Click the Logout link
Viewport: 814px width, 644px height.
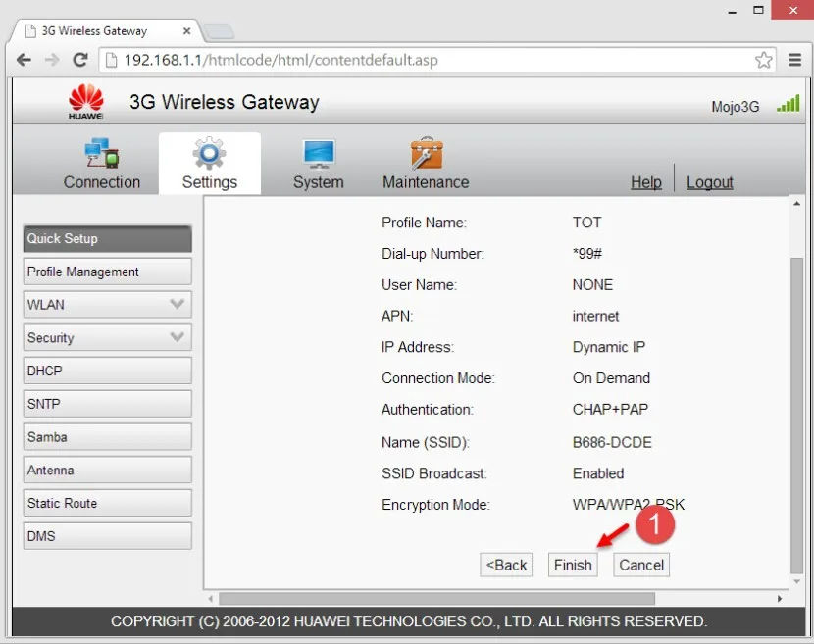tap(710, 182)
